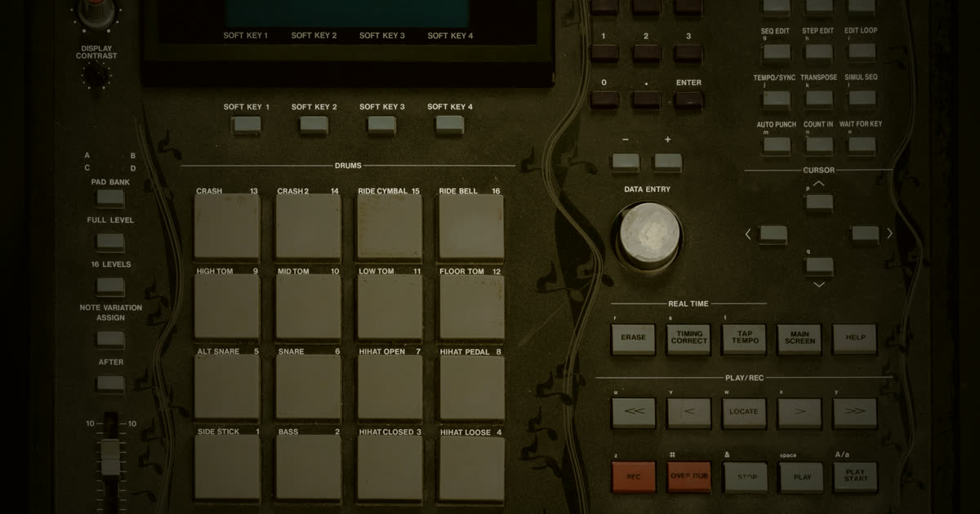
Task: Select numeric key 1
Action: 604,53
